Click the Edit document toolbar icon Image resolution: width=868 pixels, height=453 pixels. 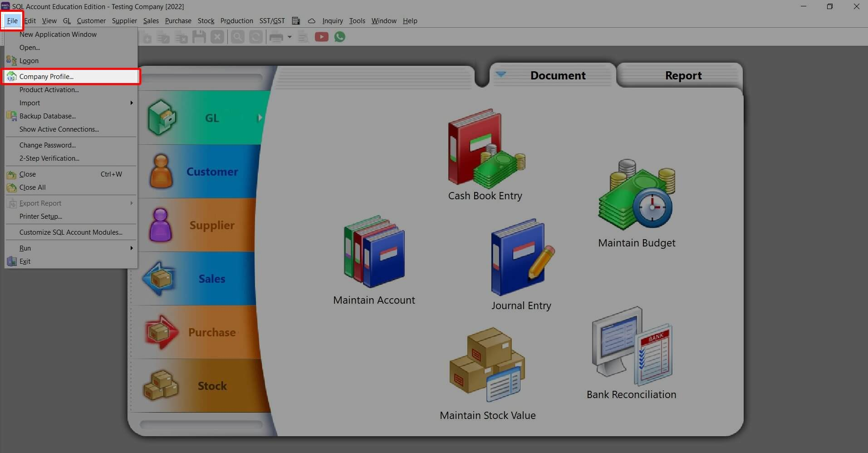pyautogui.click(x=163, y=37)
